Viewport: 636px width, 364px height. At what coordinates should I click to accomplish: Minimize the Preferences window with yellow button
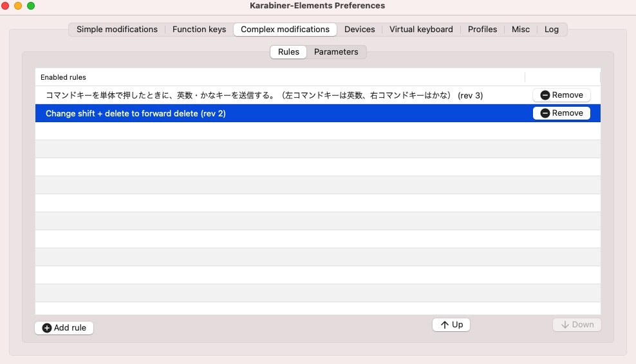[x=18, y=6]
